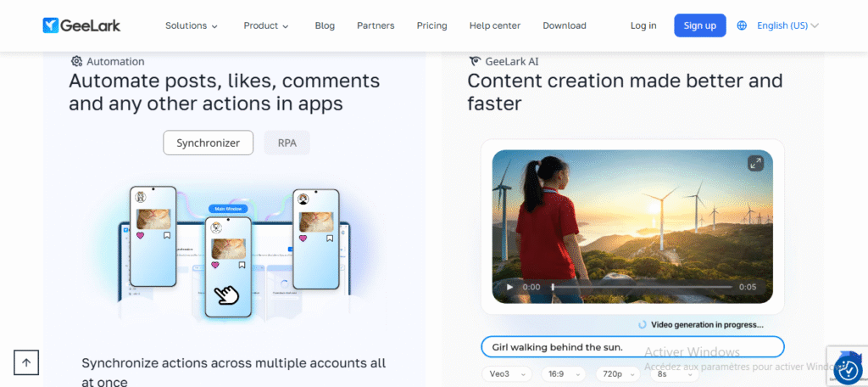Click the globe language icon
Viewport: 868px width, 387px height.
click(742, 25)
